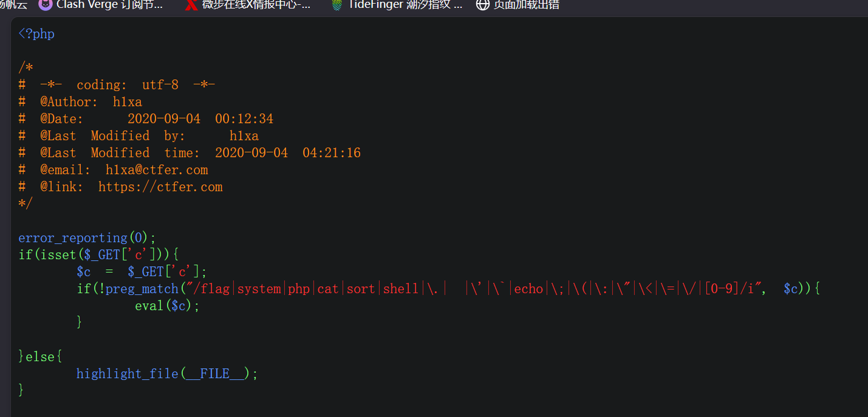This screenshot has width=868, height=417.
Task: Open the TideFinger fingerprint bookmark icon
Action: 337,5
